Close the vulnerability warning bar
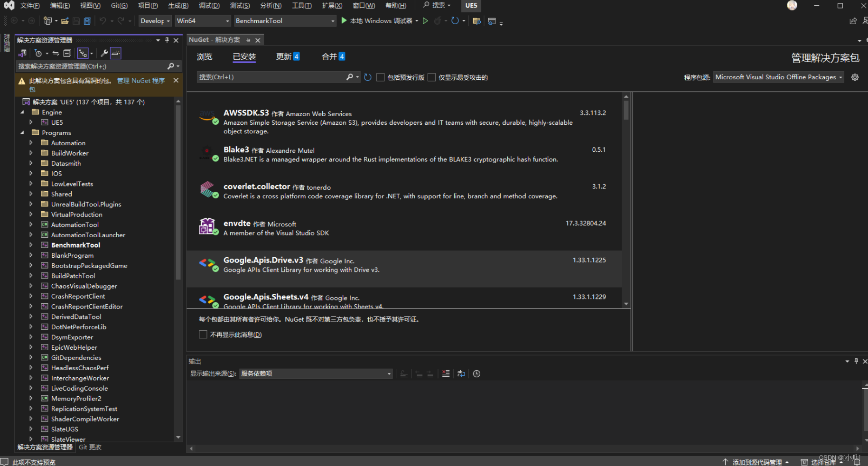The height and width of the screenshot is (466, 868). tap(176, 80)
